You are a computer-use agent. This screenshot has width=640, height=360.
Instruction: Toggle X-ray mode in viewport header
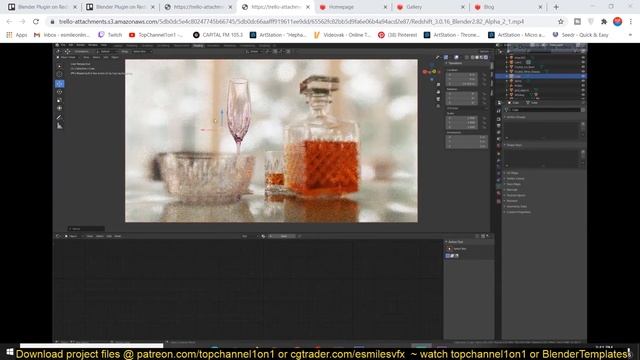point(467,57)
